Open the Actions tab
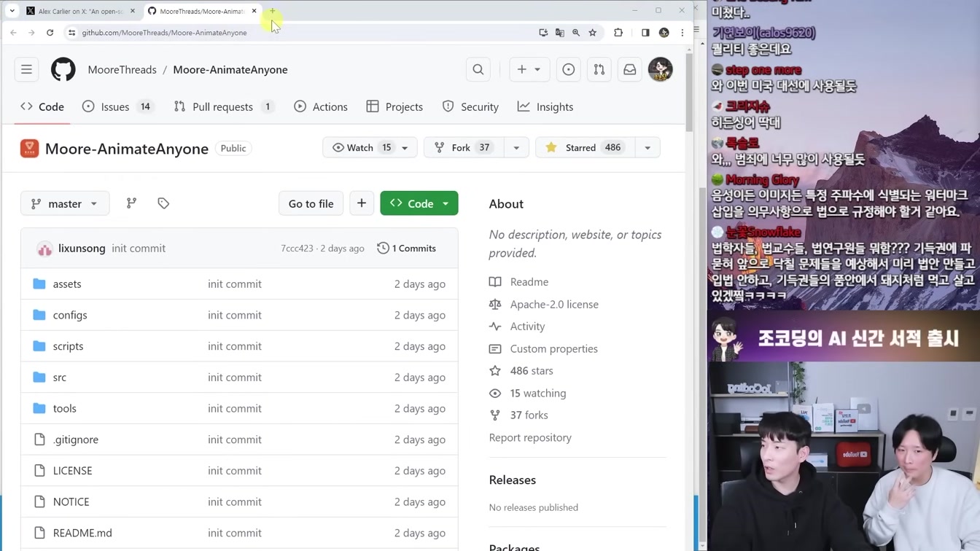The width and height of the screenshot is (980, 551). click(x=321, y=107)
